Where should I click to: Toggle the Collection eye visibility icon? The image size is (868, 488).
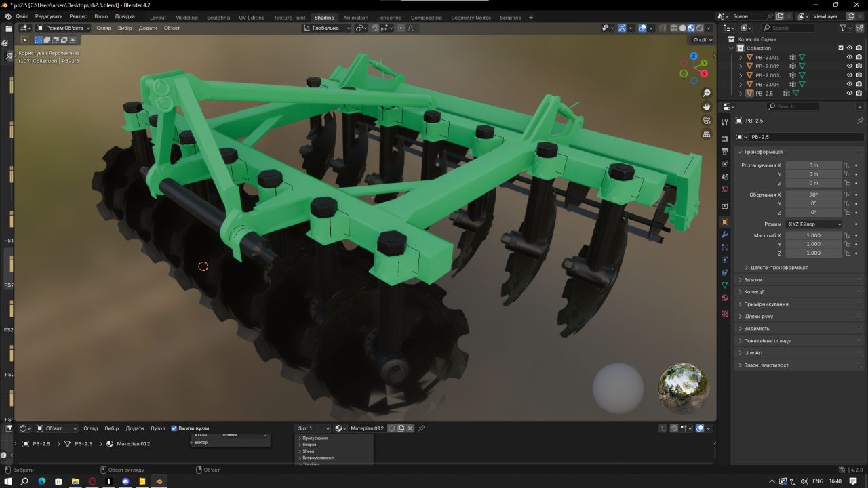[850, 48]
